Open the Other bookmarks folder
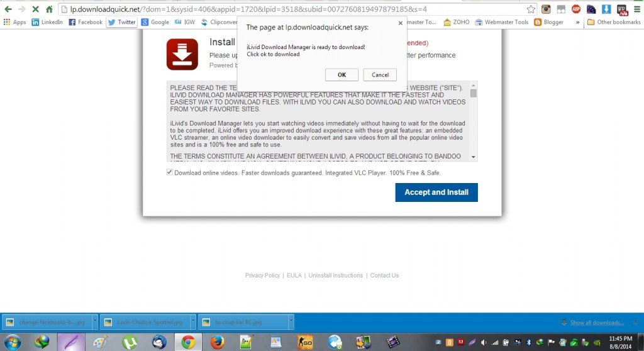The image size is (644, 351). pyautogui.click(x=613, y=22)
